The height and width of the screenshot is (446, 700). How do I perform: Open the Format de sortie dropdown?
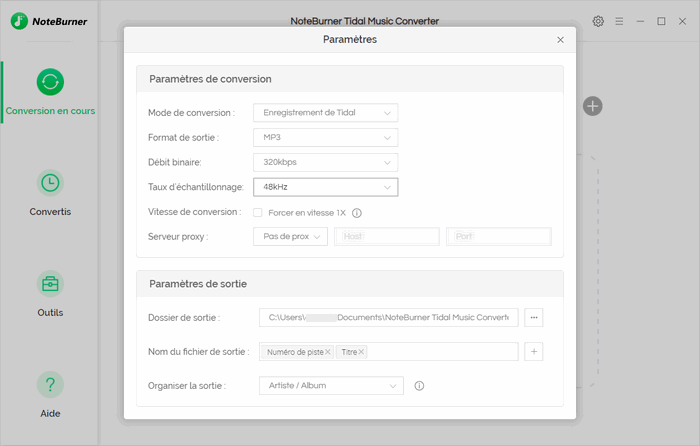point(325,138)
